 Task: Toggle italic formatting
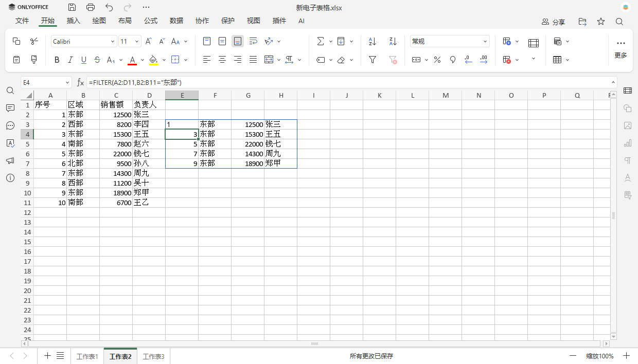pos(70,60)
